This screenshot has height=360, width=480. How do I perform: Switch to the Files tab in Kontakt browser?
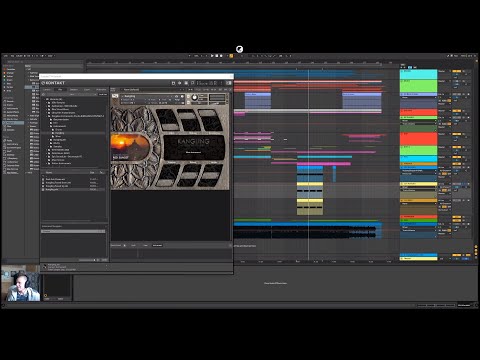(60, 90)
